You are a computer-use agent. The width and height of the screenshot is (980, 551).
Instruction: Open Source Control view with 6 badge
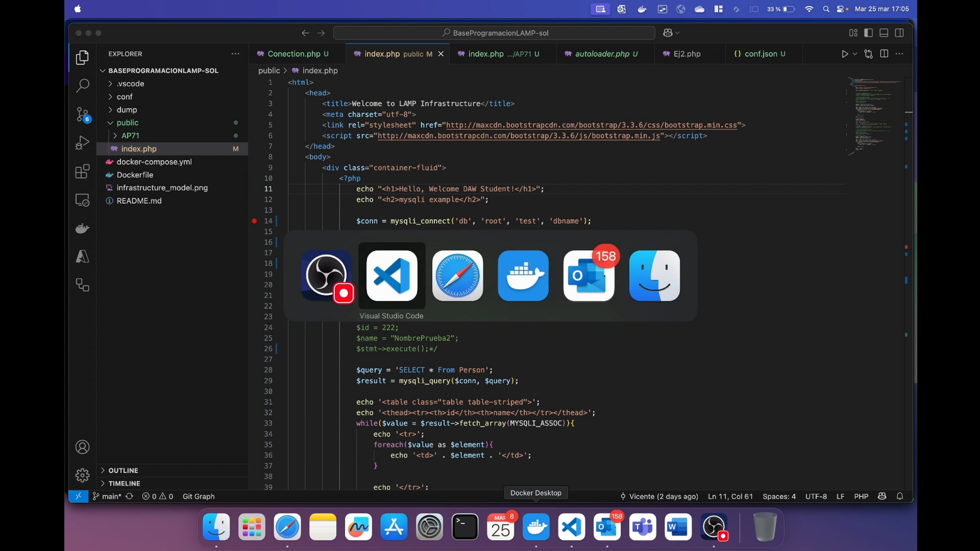82,115
